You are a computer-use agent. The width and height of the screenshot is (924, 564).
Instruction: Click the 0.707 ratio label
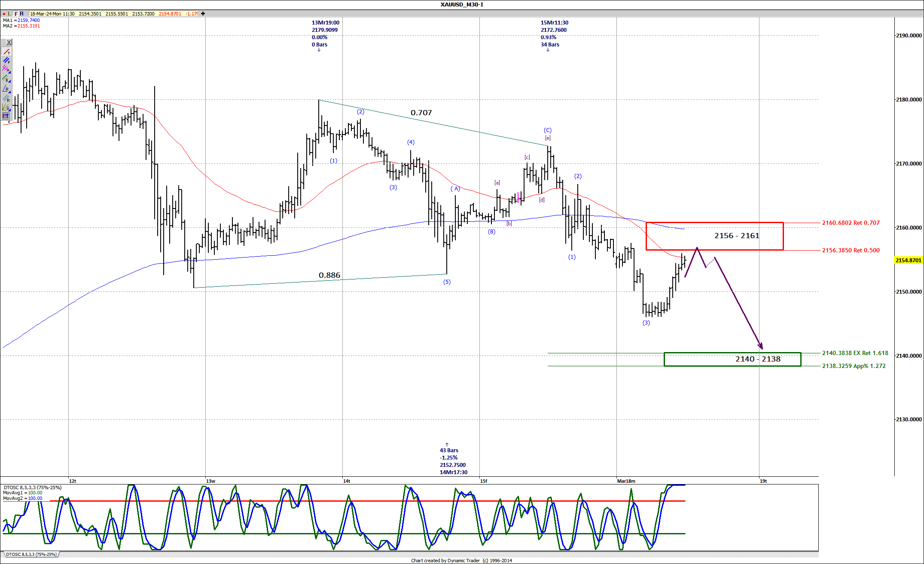[x=421, y=113]
